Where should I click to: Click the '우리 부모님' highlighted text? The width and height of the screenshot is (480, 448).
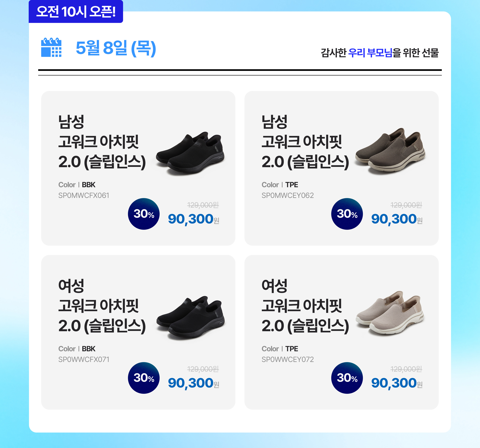pyautogui.click(x=370, y=53)
